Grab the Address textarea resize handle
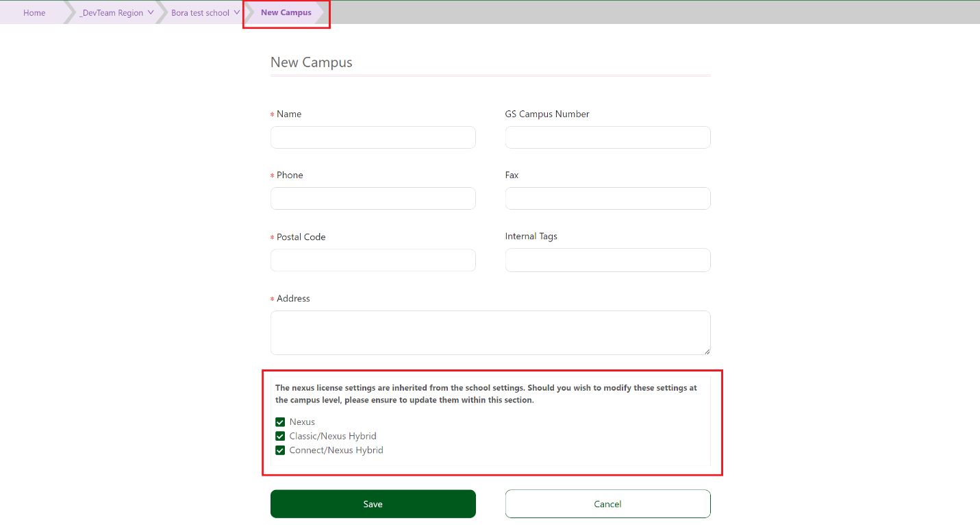Viewport: 980px width, 525px height. coord(707,351)
